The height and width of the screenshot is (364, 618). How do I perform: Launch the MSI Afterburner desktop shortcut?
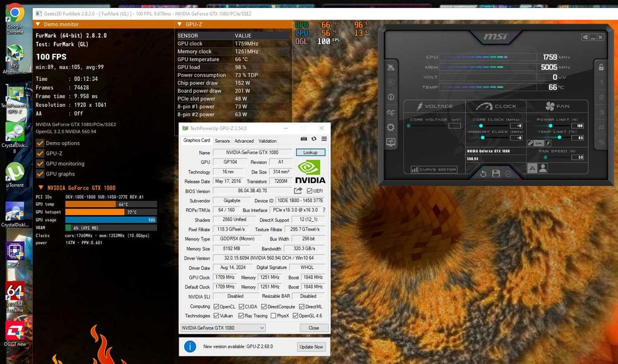pyautogui.click(x=15, y=59)
